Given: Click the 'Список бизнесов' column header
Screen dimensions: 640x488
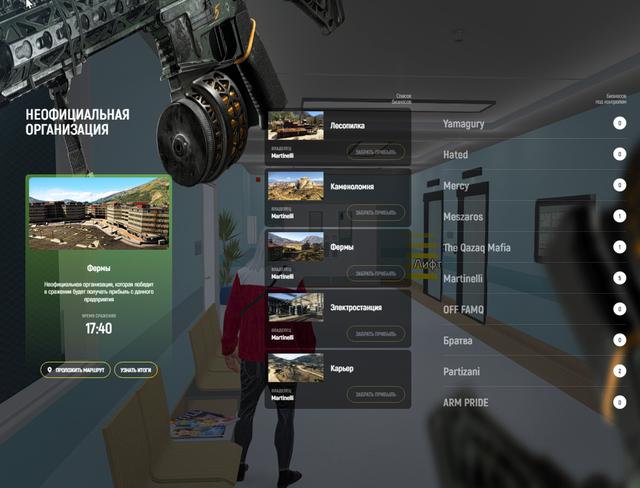Looking at the screenshot, I should pyautogui.click(x=402, y=99).
